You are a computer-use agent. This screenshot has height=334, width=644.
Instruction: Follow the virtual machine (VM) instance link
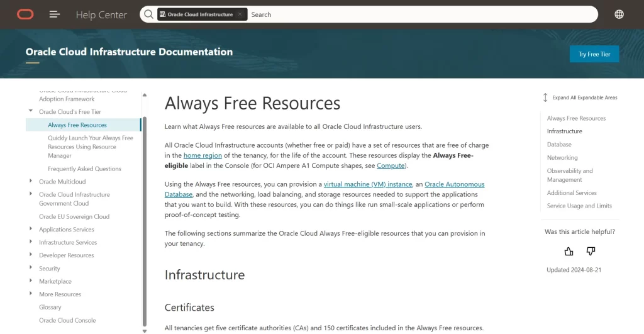(x=367, y=184)
